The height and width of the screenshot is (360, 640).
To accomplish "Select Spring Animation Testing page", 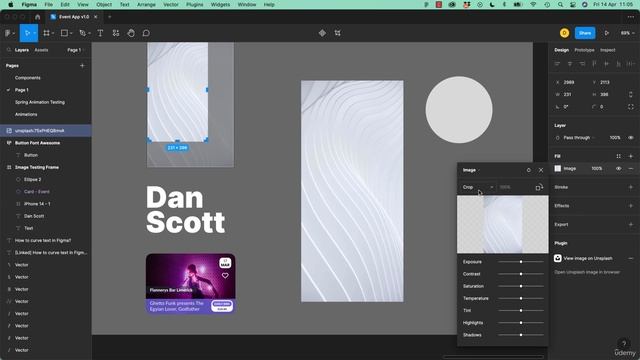I will point(40,102).
